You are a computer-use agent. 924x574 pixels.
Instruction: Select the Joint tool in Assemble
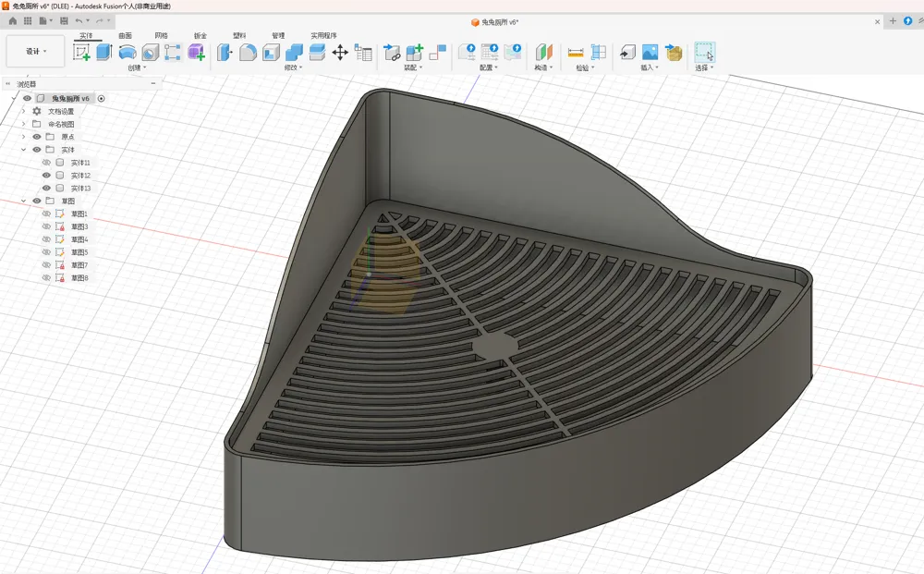coord(392,53)
